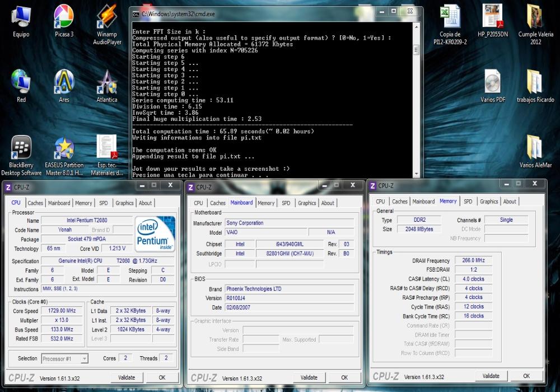
Task: Click the "Total computation time" line
Action: [x=223, y=132]
